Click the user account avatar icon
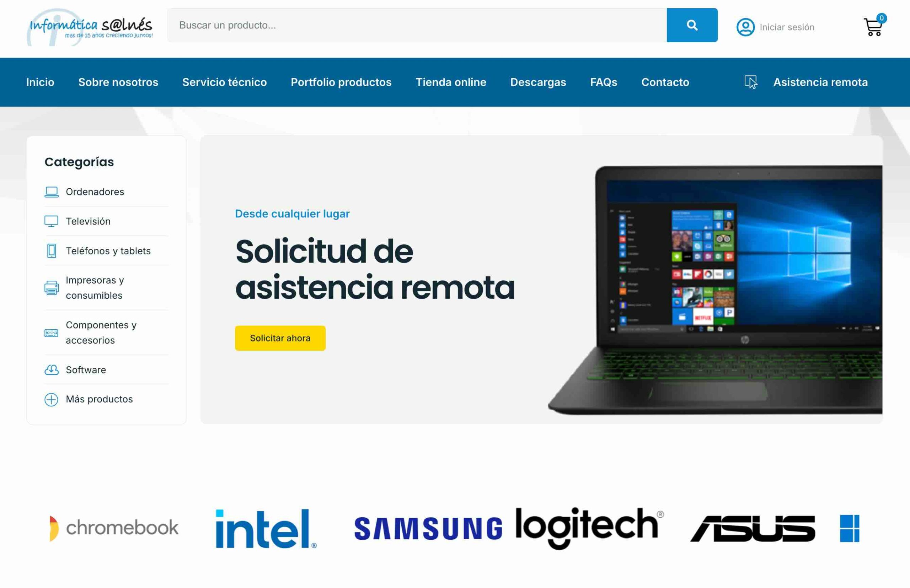Viewport: 910px width, 588px height. (x=745, y=27)
